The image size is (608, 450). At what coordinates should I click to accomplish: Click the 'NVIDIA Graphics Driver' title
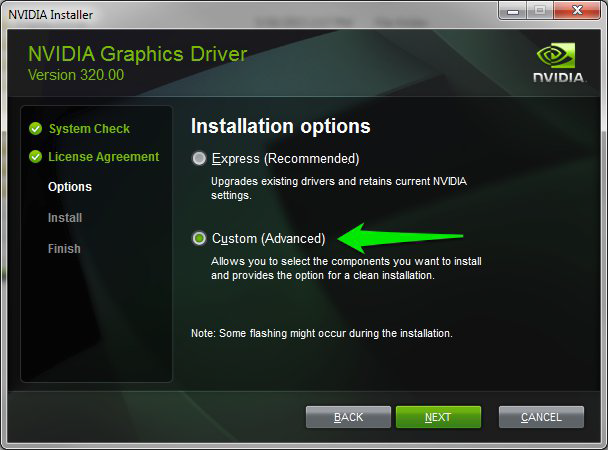tap(138, 54)
